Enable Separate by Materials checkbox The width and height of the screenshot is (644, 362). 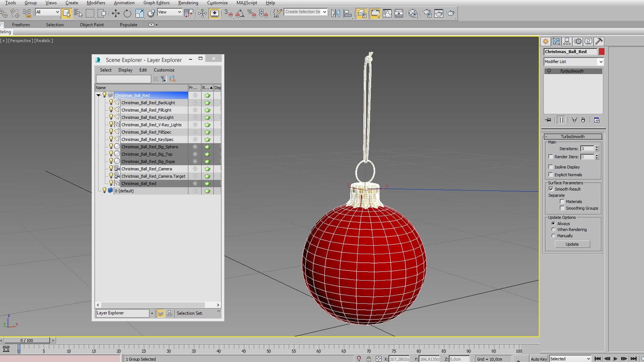point(562,201)
